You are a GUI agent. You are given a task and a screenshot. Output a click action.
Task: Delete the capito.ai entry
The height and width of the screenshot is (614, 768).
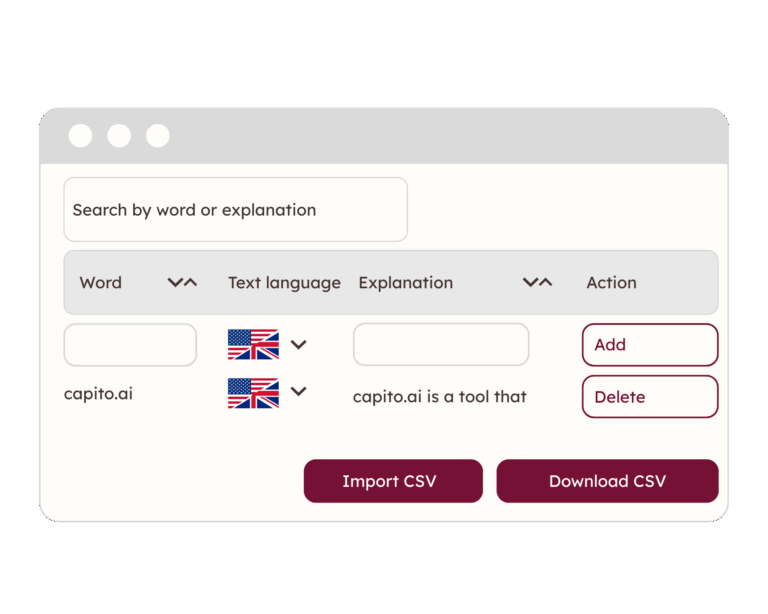pyautogui.click(x=650, y=397)
